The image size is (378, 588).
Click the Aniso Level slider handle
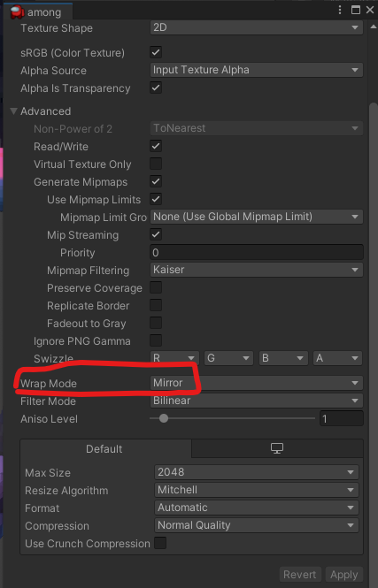(163, 418)
